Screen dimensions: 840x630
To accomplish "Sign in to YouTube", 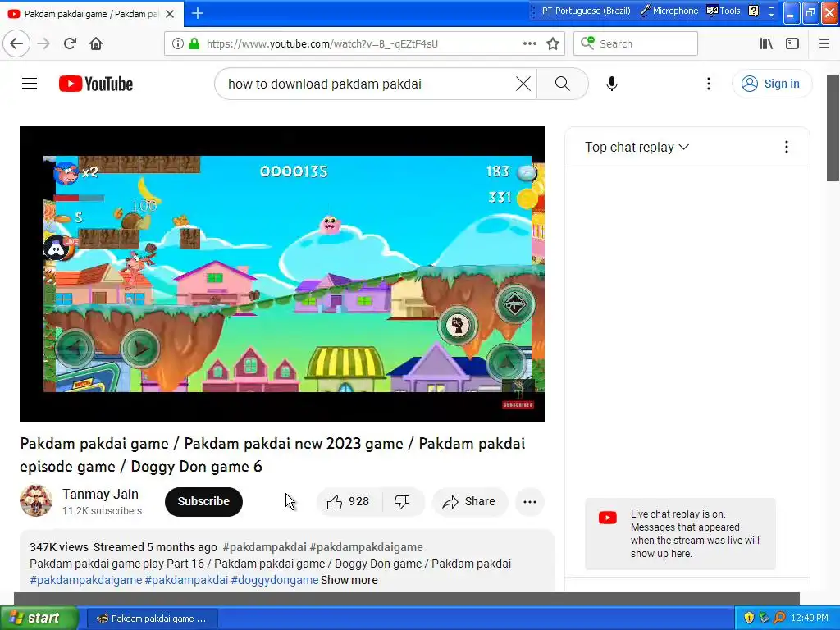I will [771, 84].
